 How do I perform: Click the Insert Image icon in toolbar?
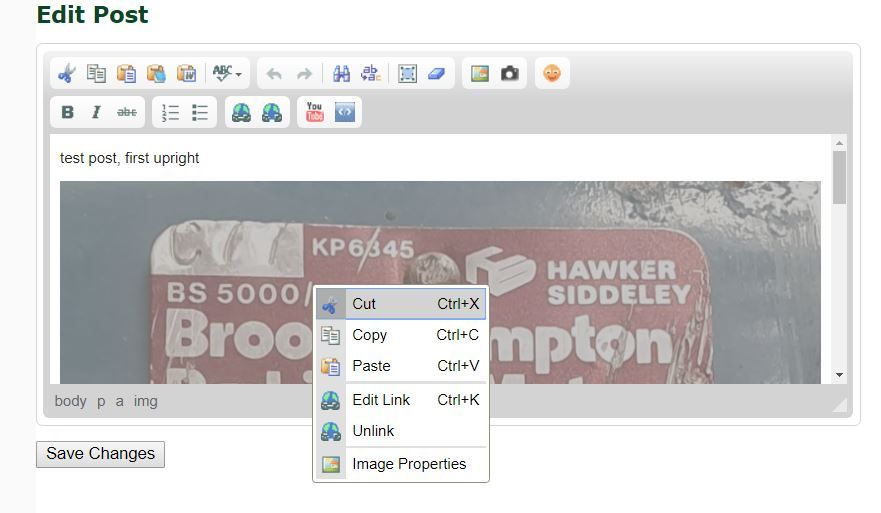tap(480, 74)
